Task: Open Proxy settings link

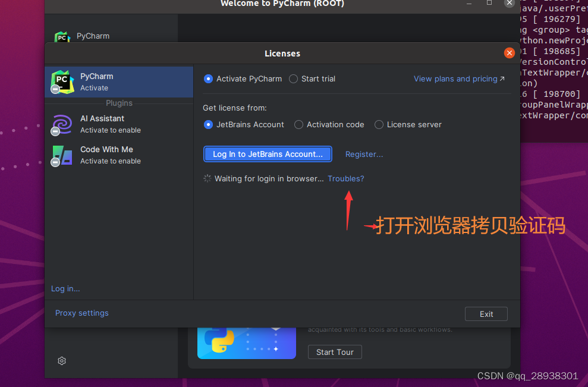Action: tap(82, 313)
